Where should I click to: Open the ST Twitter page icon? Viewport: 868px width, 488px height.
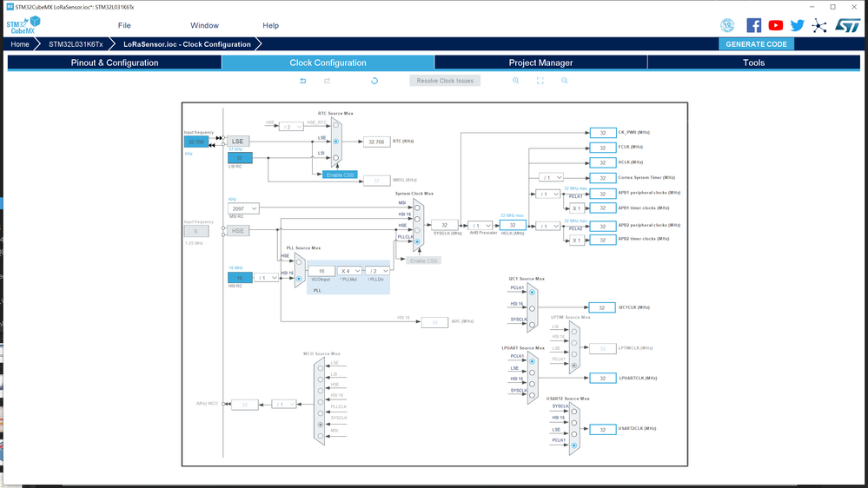point(797,25)
